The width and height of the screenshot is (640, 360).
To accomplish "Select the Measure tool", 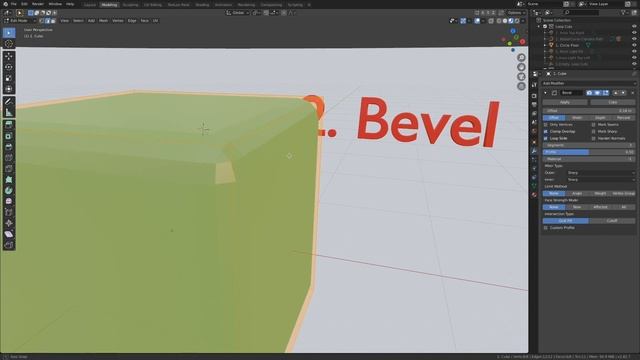I will point(9,113).
